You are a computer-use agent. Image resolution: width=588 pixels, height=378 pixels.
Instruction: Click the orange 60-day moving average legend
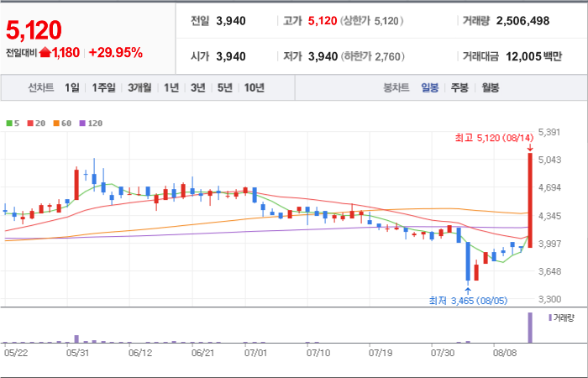click(x=62, y=123)
